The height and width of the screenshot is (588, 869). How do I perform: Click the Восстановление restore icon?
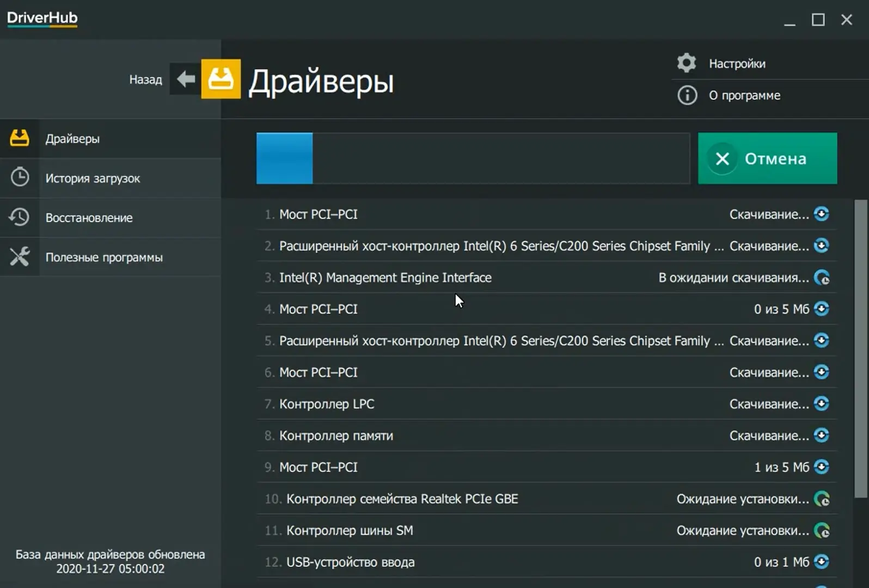coord(20,217)
